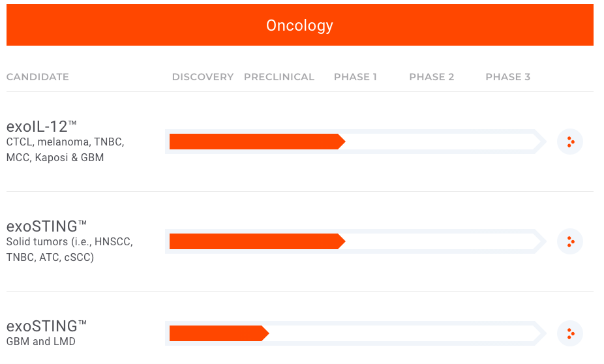Click the PHASE 2 column heading
The width and height of the screenshot is (604, 364).
pos(432,77)
